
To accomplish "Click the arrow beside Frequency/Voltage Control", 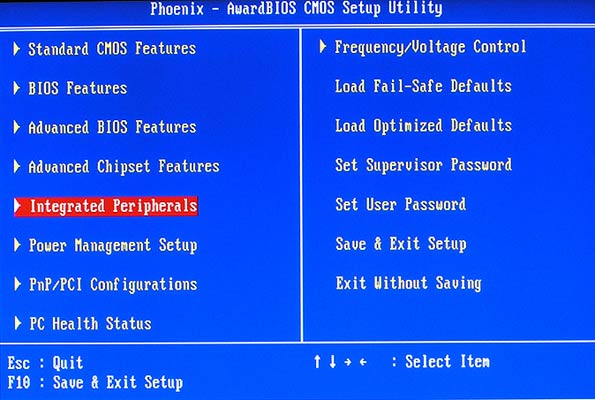I will tap(323, 46).
